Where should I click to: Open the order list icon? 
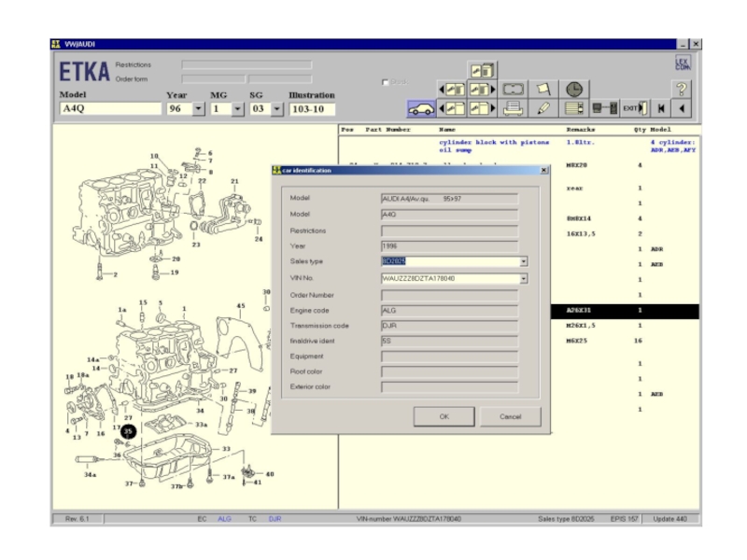tap(573, 108)
